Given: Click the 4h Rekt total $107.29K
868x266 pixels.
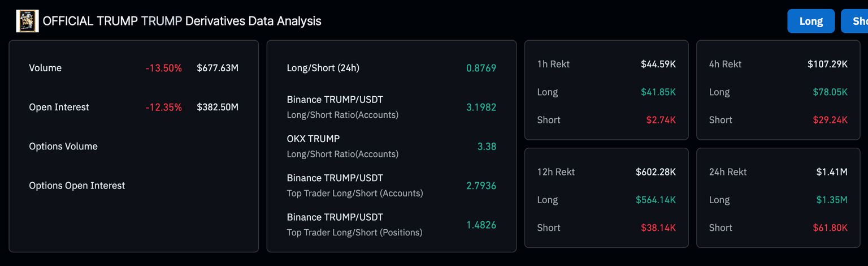Looking at the screenshot, I should pos(827,64).
